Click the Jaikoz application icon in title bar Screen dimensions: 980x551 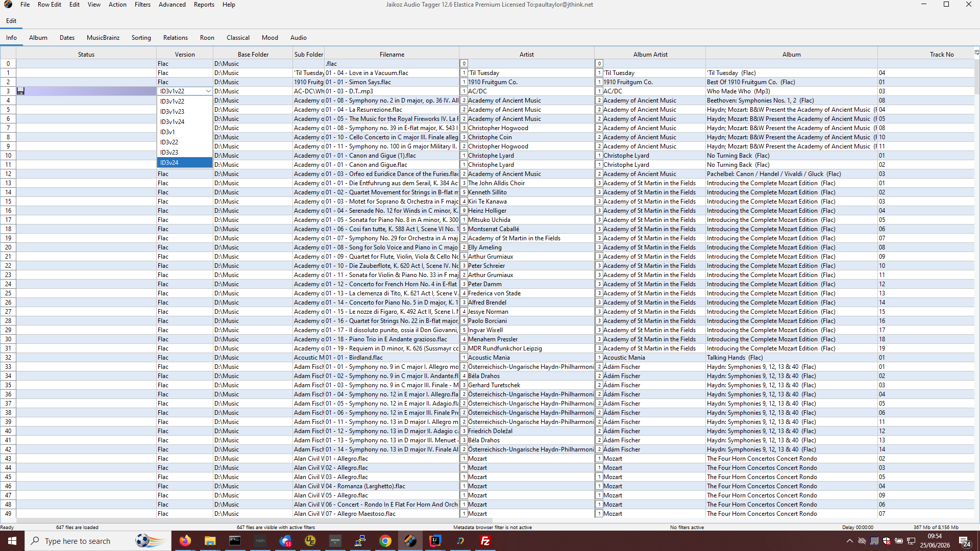point(8,5)
